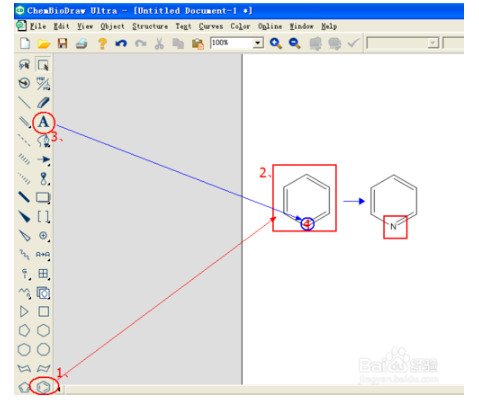Click the Zoom In magnifier
Image resolution: width=479 pixels, height=410 pixels.
(276, 43)
